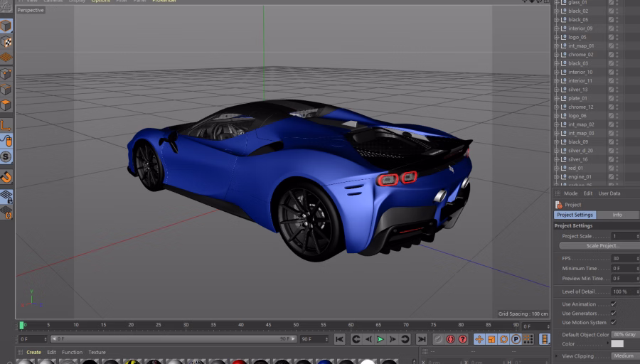Expand the plate_01 object tree node
This screenshot has width=640, height=364.
556,98
